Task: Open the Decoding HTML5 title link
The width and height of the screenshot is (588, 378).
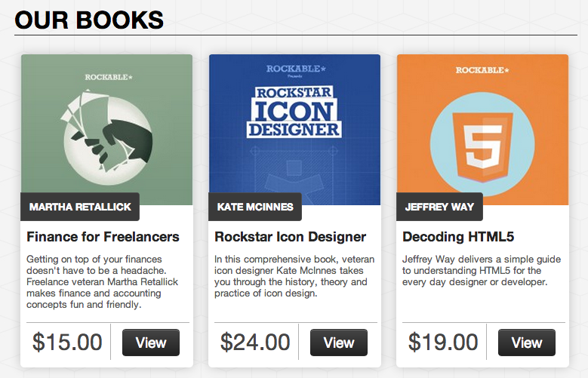Action: point(458,237)
